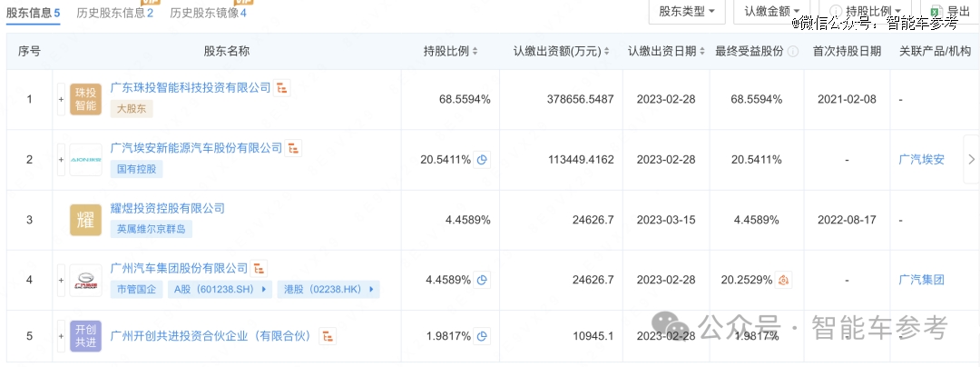980x367 pixels.
Task: Click beneficial-share path icon next to 20.2529%
Action: [x=784, y=280]
